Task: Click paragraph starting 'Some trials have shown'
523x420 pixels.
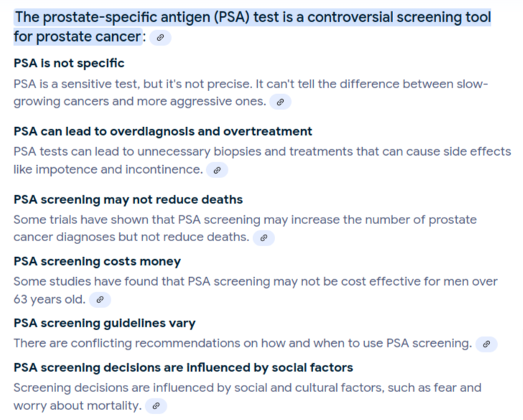Action: coord(245,228)
